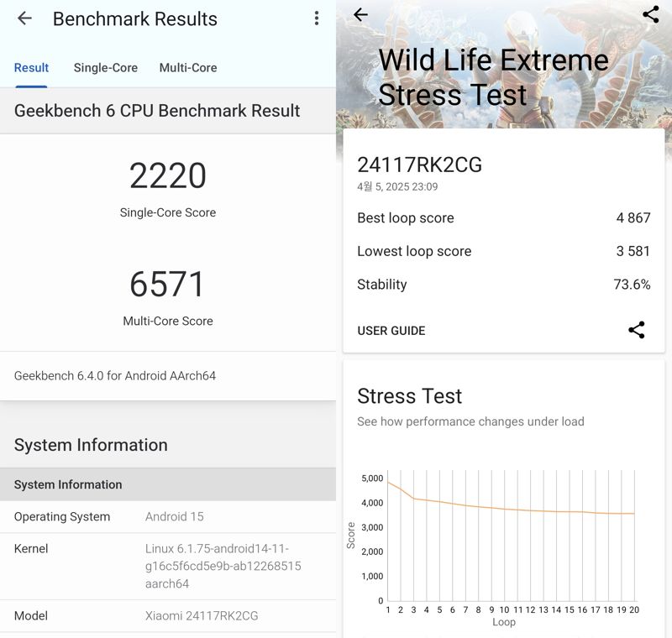Select the Model Xiaomi 24117RK2CG row
This screenshot has width=672, height=638.
(x=168, y=615)
